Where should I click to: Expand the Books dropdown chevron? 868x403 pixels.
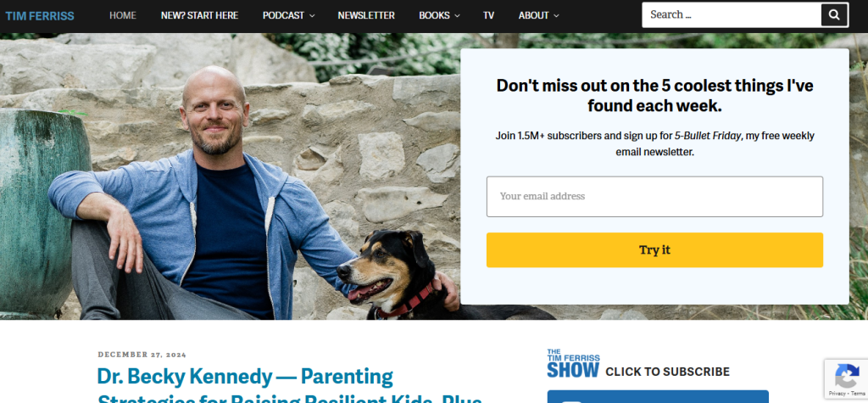457,16
